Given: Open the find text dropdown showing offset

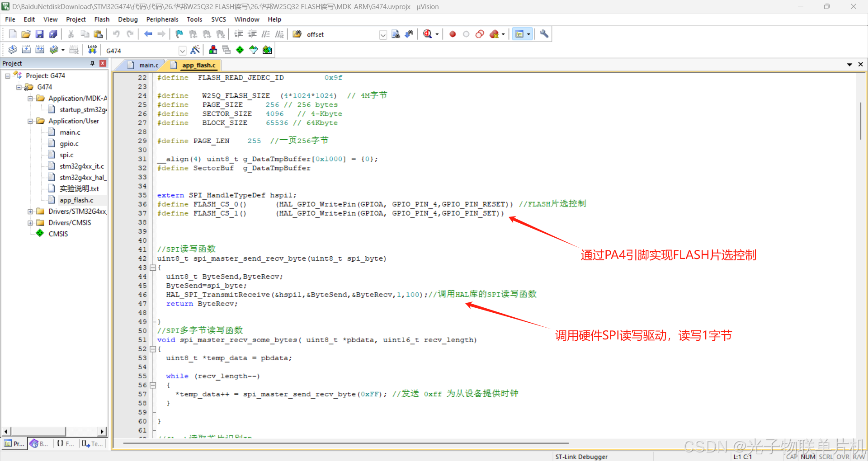Looking at the screenshot, I should (383, 35).
